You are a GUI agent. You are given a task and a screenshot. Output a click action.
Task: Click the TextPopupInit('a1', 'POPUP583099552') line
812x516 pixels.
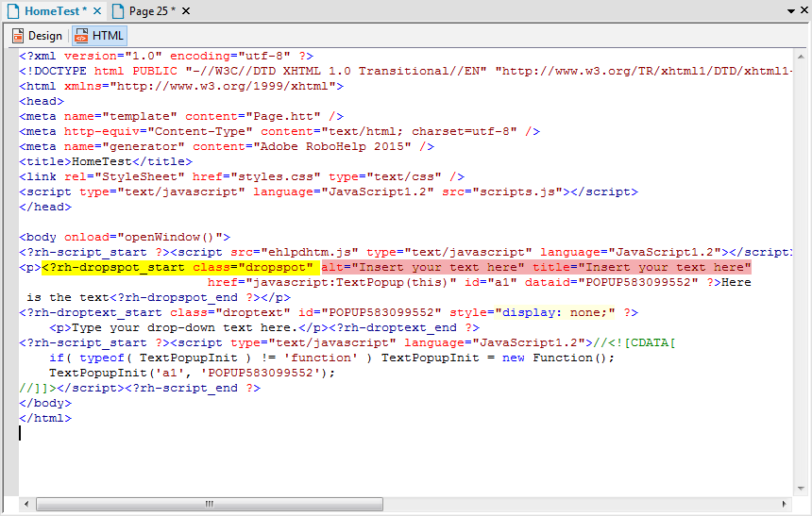193,373
